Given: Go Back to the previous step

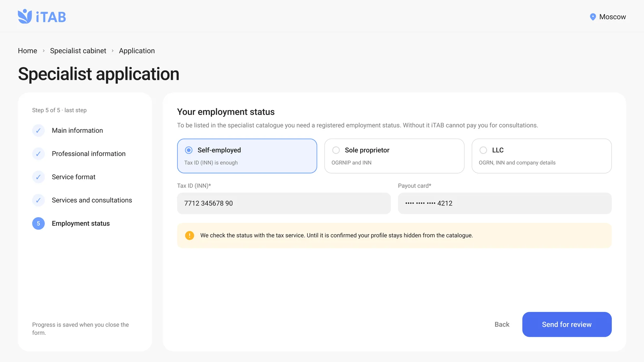Looking at the screenshot, I should pyautogui.click(x=502, y=324).
